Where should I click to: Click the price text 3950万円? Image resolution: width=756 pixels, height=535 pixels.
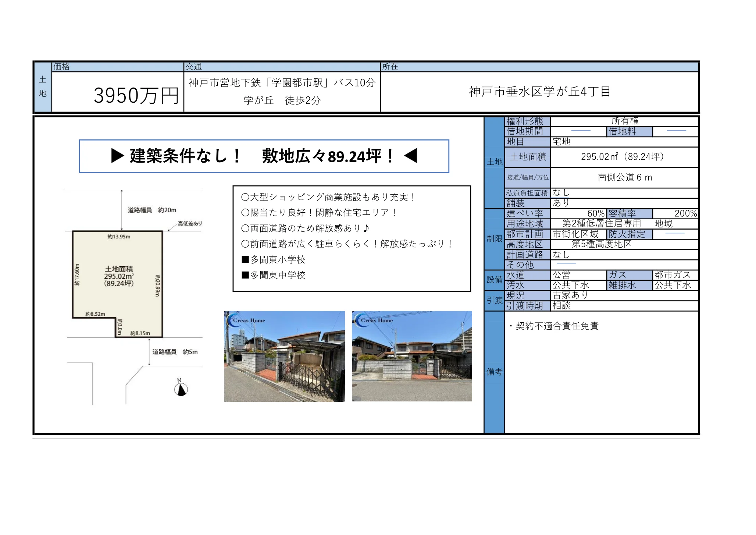click(x=136, y=95)
